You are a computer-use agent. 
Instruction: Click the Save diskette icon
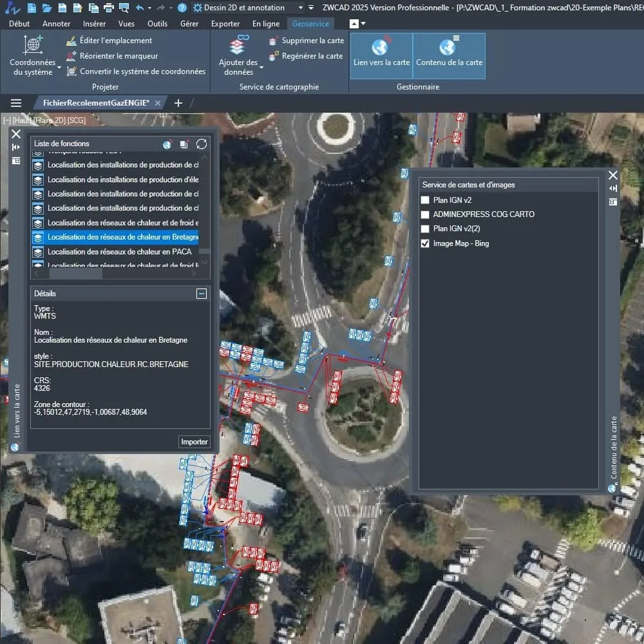62,7
